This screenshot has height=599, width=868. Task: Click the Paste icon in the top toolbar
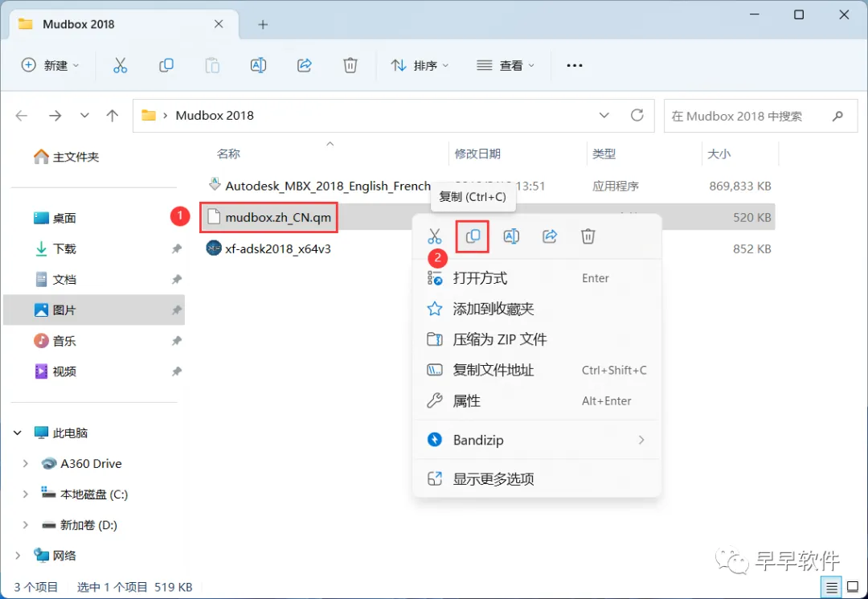click(x=212, y=65)
